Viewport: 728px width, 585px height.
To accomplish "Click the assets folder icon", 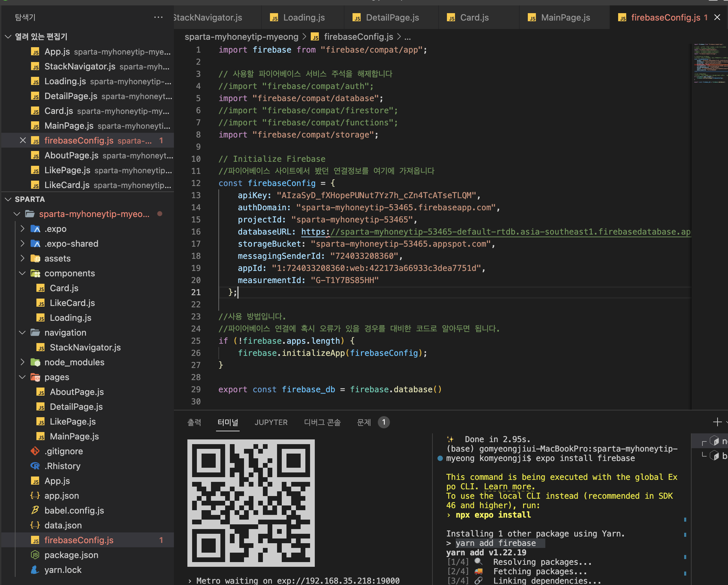I will point(35,258).
